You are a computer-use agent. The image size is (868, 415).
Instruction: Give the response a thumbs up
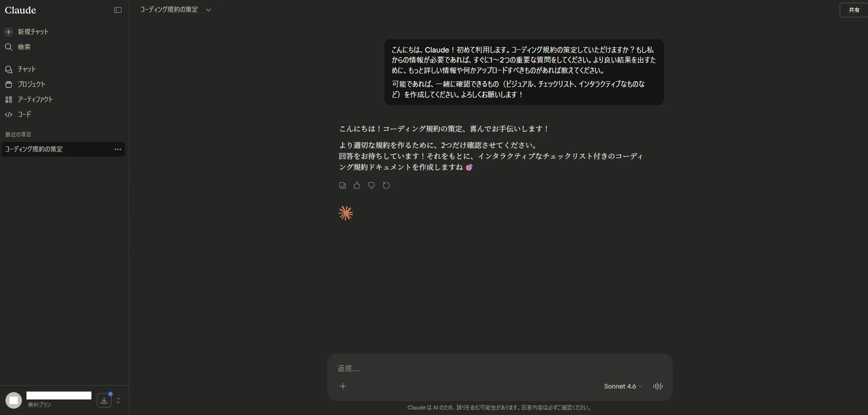pos(357,185)
